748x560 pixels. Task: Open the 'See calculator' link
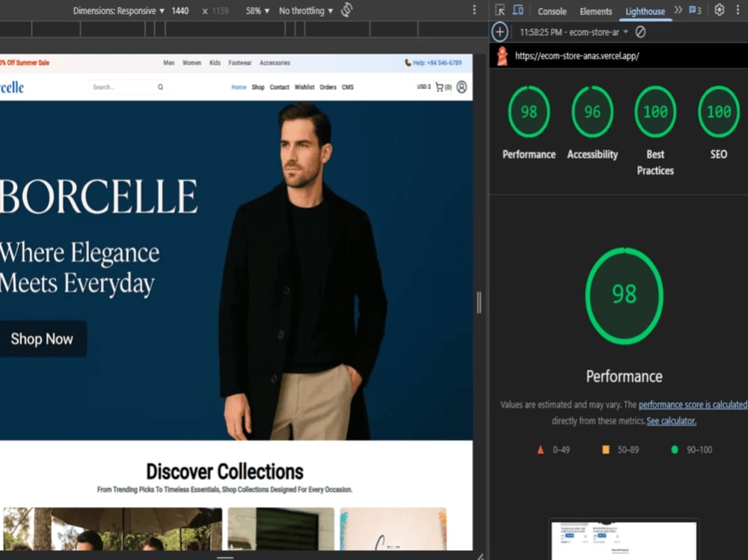click(671, 421)
